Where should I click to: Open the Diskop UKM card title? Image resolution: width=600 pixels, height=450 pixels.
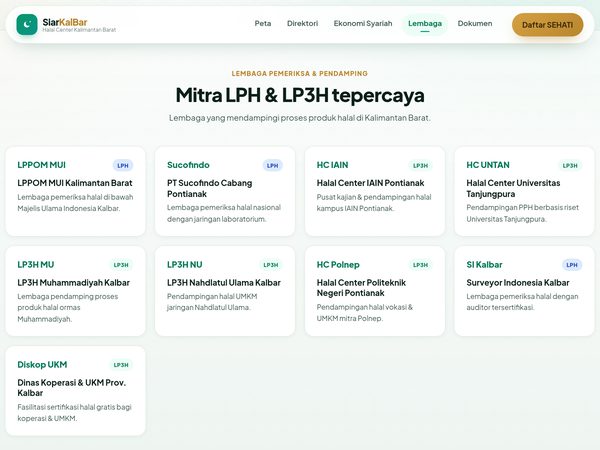coord(42,364)
